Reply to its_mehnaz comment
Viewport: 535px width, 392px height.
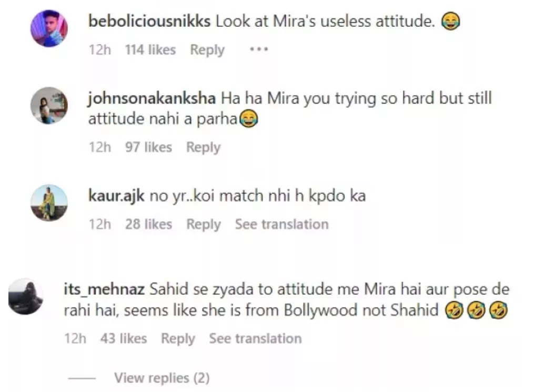pos(178,338)
